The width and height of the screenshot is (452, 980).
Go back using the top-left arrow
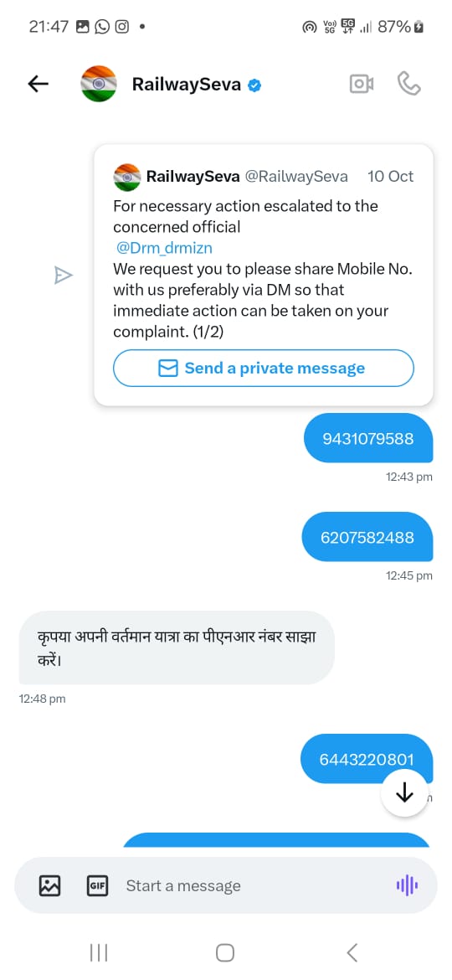38,85
